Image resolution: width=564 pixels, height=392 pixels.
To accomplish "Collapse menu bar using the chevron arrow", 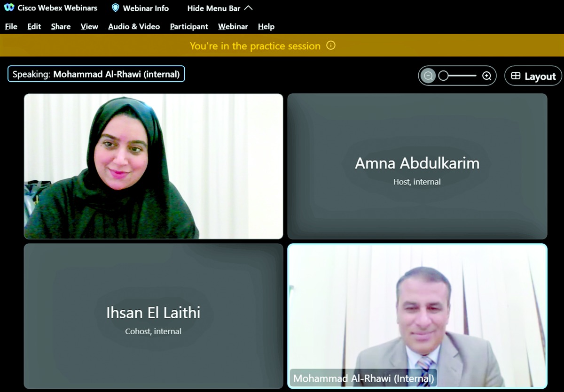I will 249,8.
